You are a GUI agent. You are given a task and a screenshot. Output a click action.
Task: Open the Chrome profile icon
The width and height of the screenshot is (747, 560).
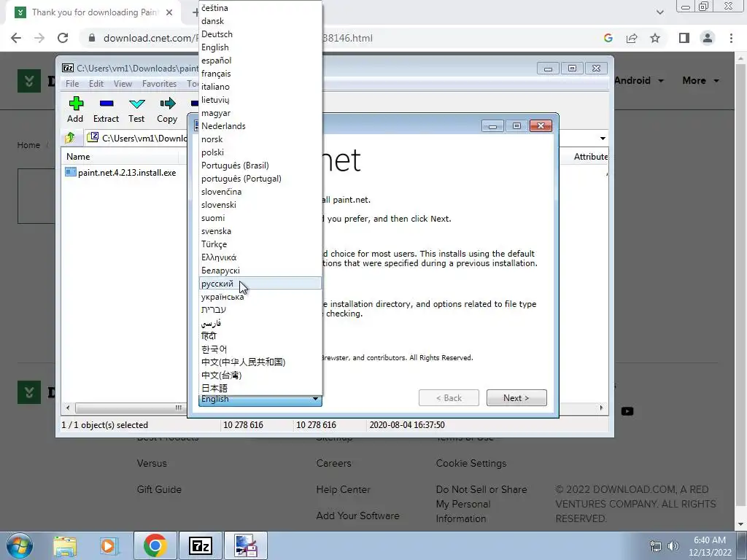pos(708,38)
